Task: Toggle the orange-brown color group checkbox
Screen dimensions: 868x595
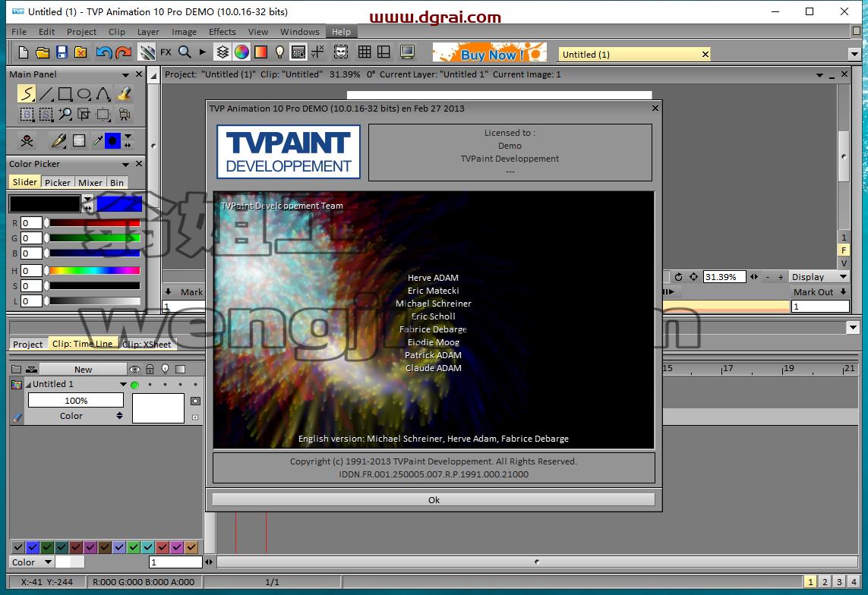Action: tap(191, 547)
